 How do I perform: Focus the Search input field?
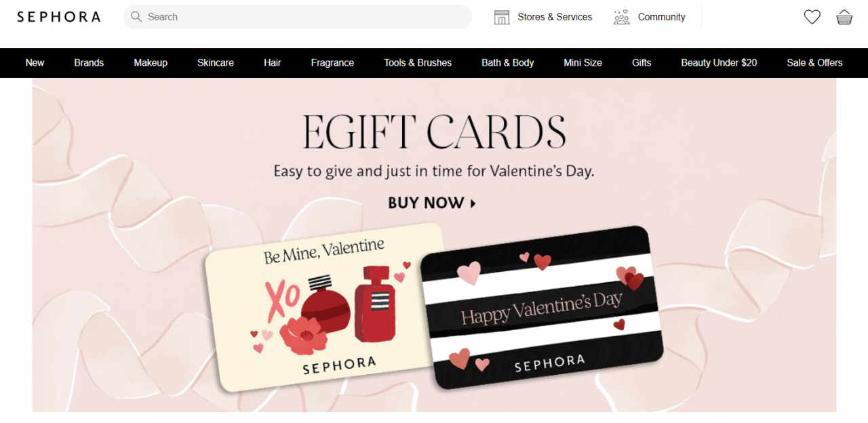coord(298,17)
